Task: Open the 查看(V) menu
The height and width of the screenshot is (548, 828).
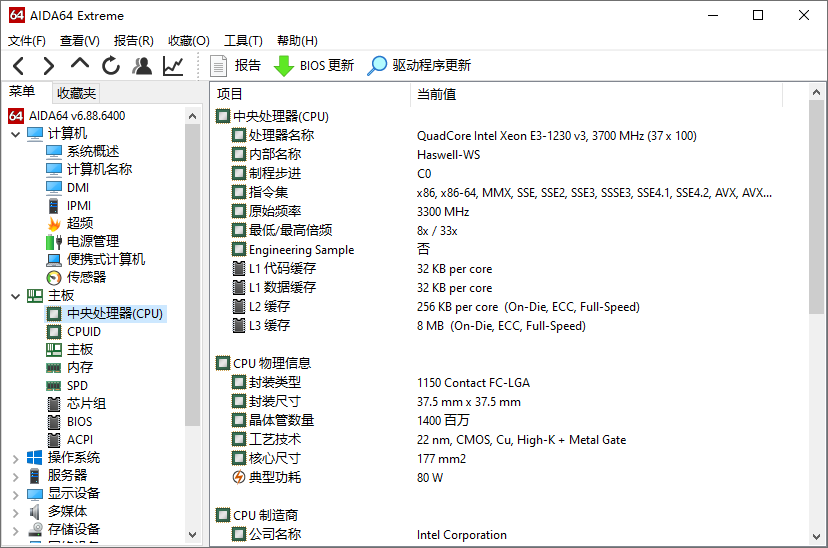Action: (80, 41)
